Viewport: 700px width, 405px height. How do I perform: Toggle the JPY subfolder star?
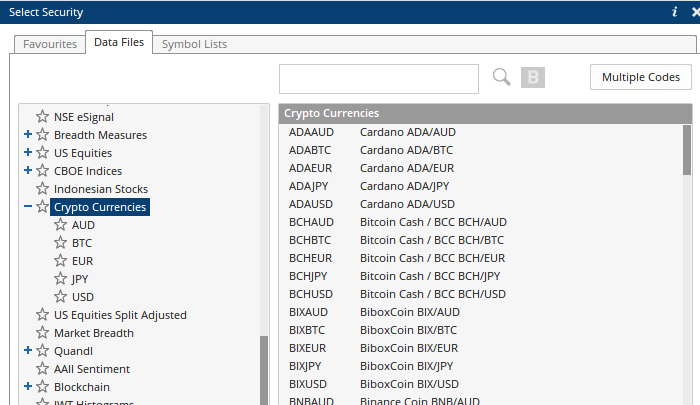click(x=60, y=279)
